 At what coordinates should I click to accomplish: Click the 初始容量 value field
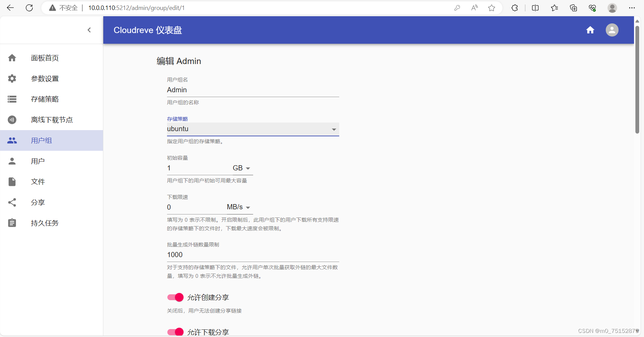pyautogui.click(x=199, y=168)
